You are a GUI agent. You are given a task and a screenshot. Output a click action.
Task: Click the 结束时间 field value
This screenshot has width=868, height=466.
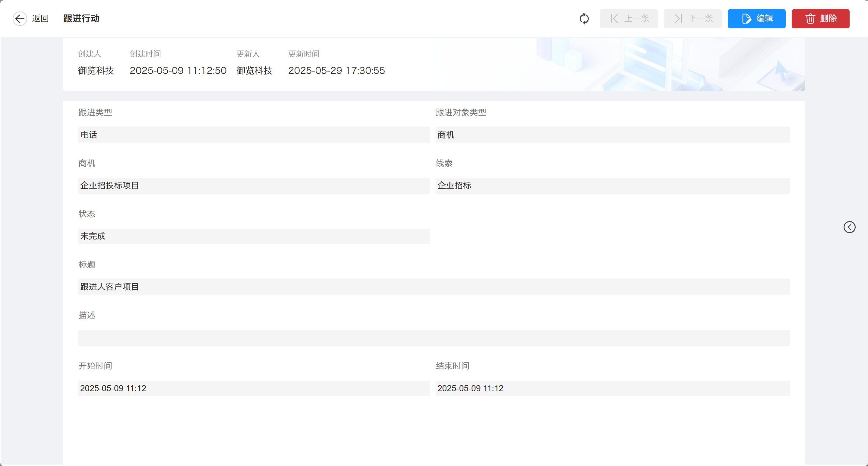tap(613, 388)
